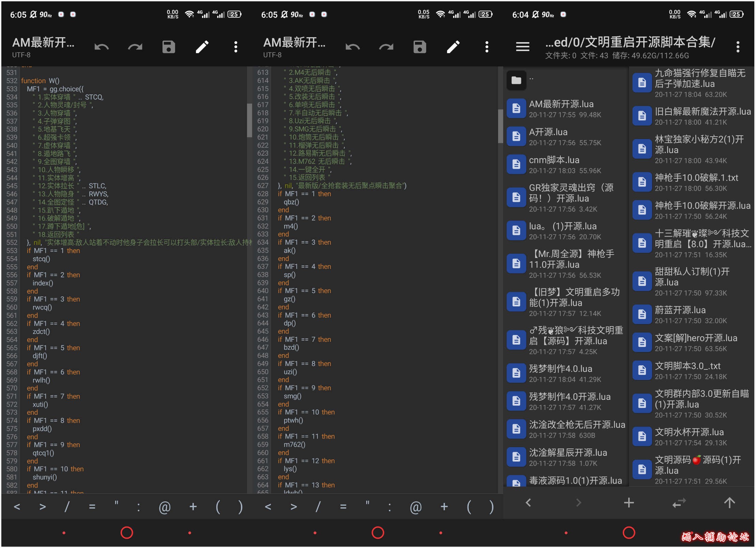Open 神枪手10.0破解.1.txt file

(692, 182)
